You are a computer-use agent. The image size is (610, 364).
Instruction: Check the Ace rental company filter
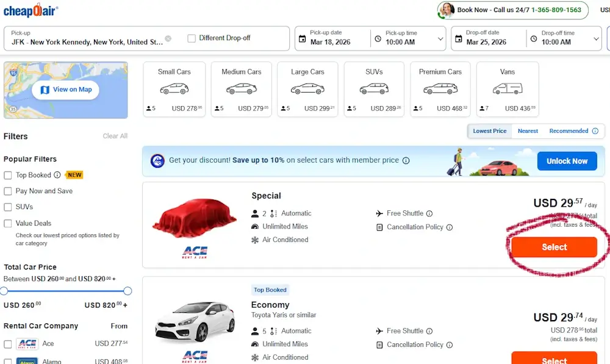(8, 344)
